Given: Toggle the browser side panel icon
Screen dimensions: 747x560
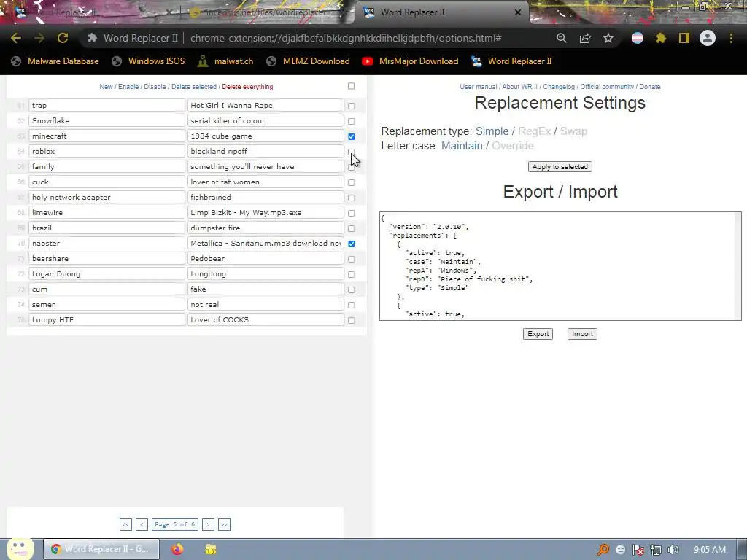Looking at the screenshot, I should pos(684,38).
